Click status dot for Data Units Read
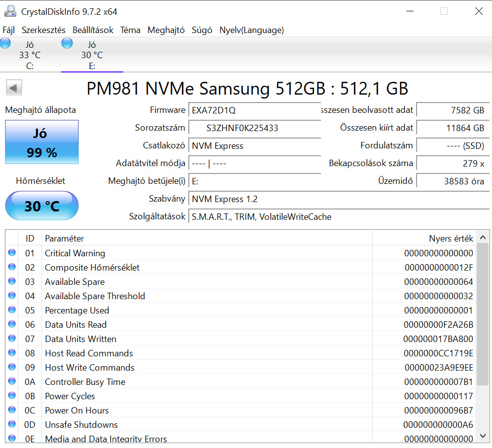This screenshot has width=492, height=448. (12, 324)
